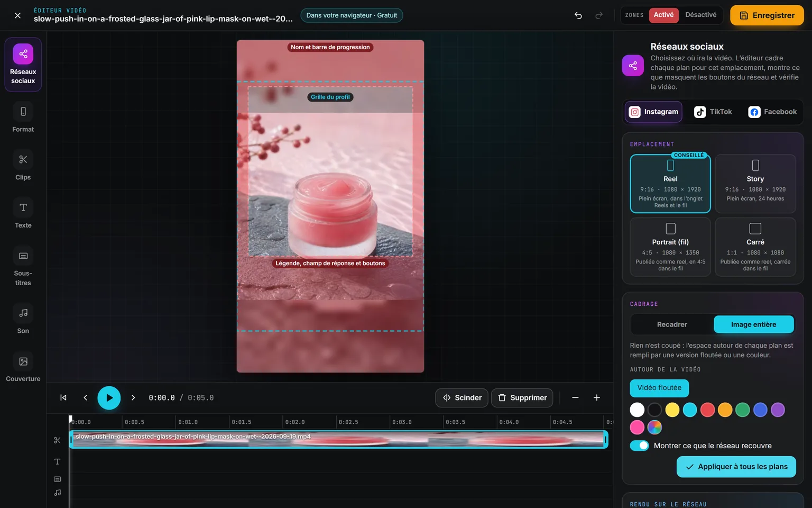Click the Supprimer button
Screen dimensions: 812x508
(x=522, y=398)
